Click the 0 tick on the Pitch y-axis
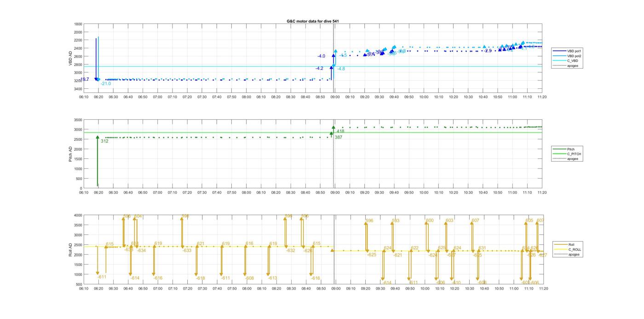 point(81,189)
